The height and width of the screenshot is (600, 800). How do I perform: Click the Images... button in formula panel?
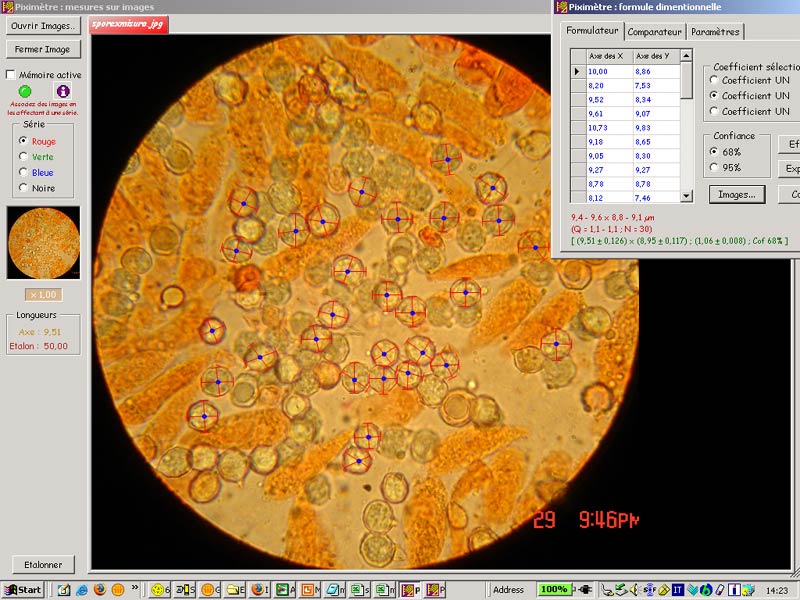click(737, 194)
